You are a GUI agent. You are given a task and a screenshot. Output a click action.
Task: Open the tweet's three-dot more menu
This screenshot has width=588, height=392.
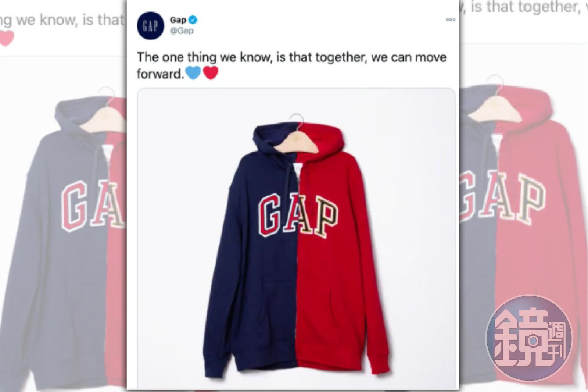click(451, 20)
